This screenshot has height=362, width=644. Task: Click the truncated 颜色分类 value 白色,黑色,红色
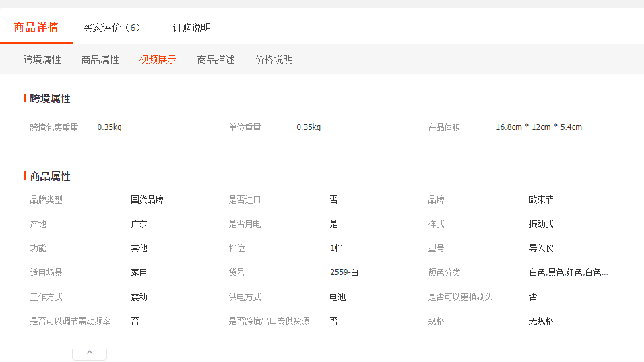[568, 273]
